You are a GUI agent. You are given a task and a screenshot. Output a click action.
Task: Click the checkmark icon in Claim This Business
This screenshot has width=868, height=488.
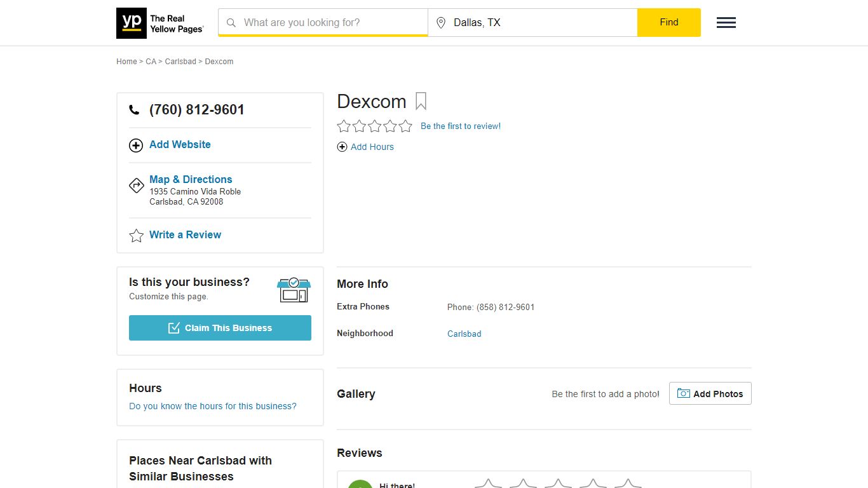tap(174, 328)
